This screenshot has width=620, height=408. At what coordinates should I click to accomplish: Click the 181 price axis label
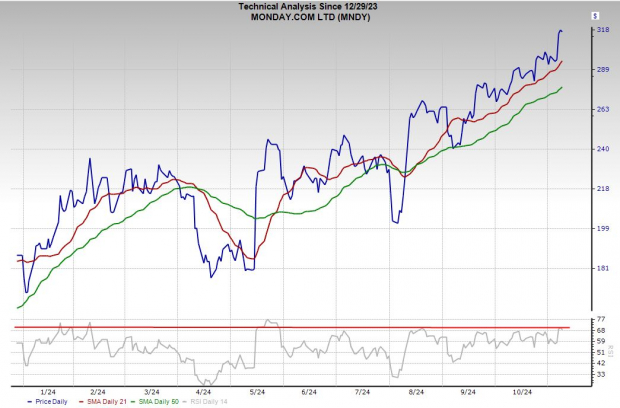pos(603,268)
